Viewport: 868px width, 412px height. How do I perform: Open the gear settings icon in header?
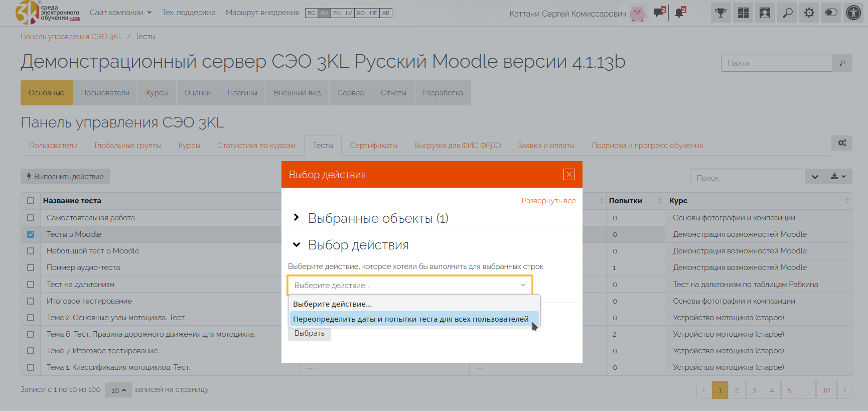click(809, 13)
